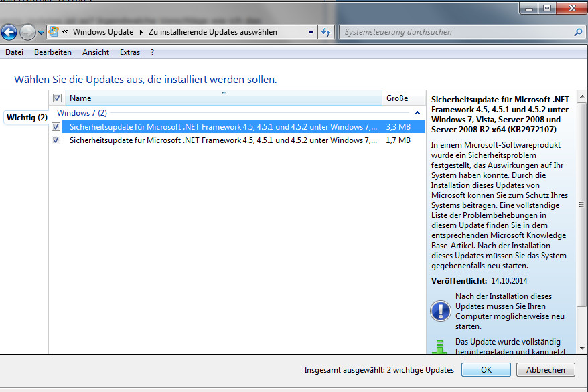Click the Back navigation arrow button
The height and width of the screenshot is (392, 588).
[x=9, y=33]
